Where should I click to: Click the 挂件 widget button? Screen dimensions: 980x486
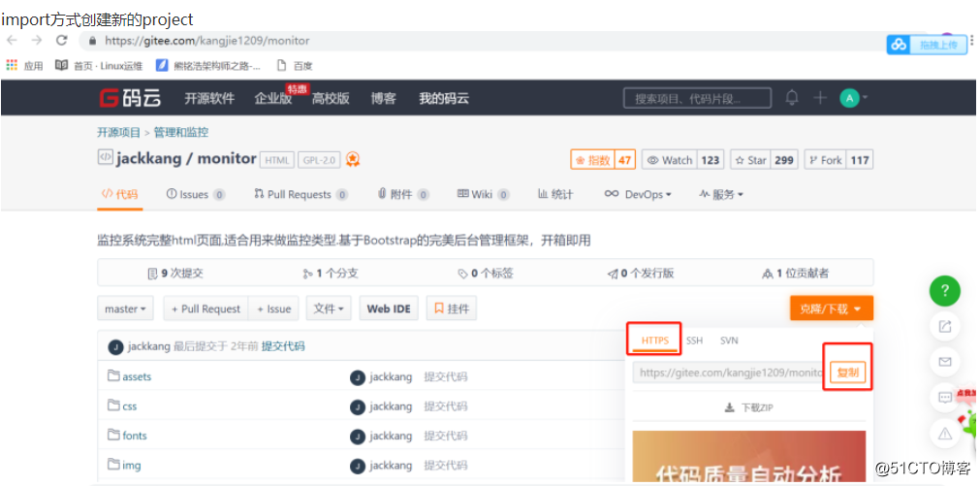click(x=452, y=308)
